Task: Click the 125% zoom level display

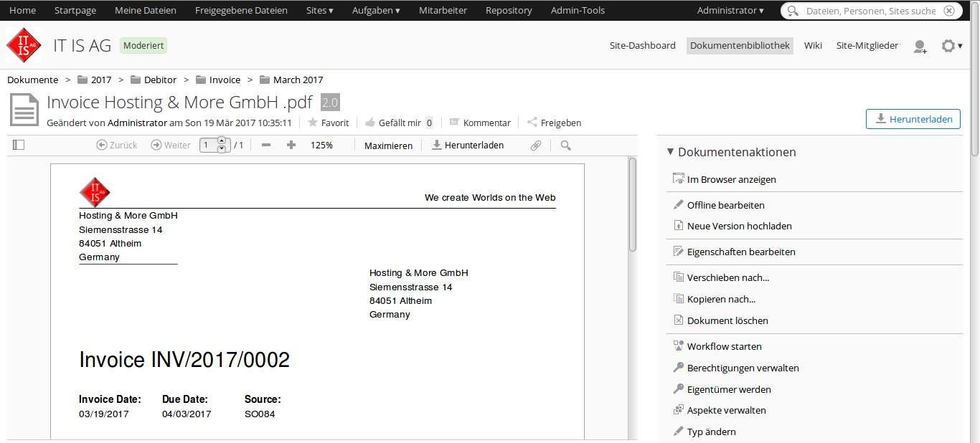Action: point(321,145)
